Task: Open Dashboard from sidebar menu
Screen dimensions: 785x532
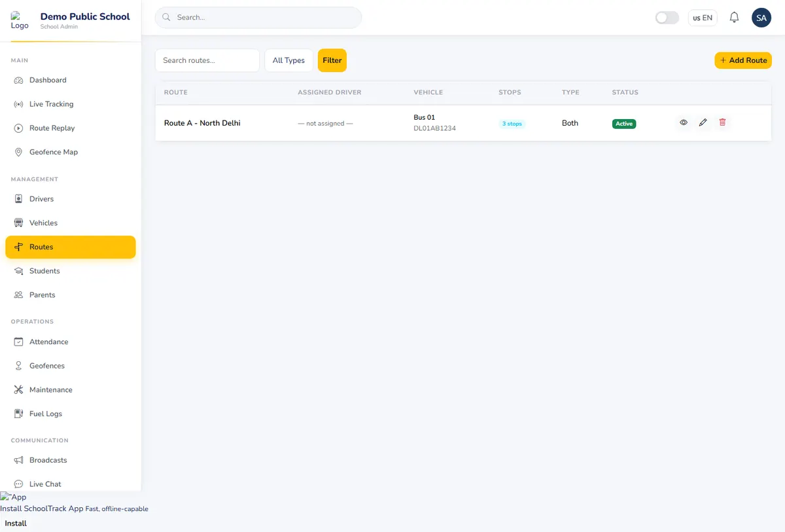Action: [71, 80]
